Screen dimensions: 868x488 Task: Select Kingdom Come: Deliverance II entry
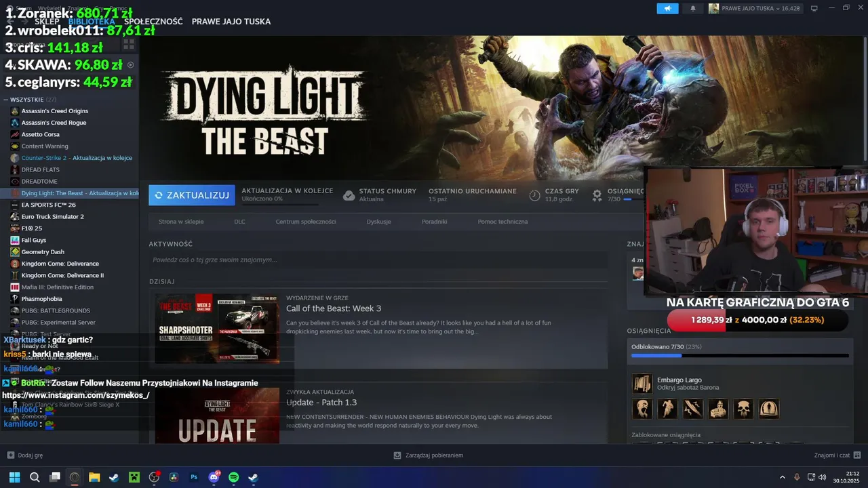62,275
